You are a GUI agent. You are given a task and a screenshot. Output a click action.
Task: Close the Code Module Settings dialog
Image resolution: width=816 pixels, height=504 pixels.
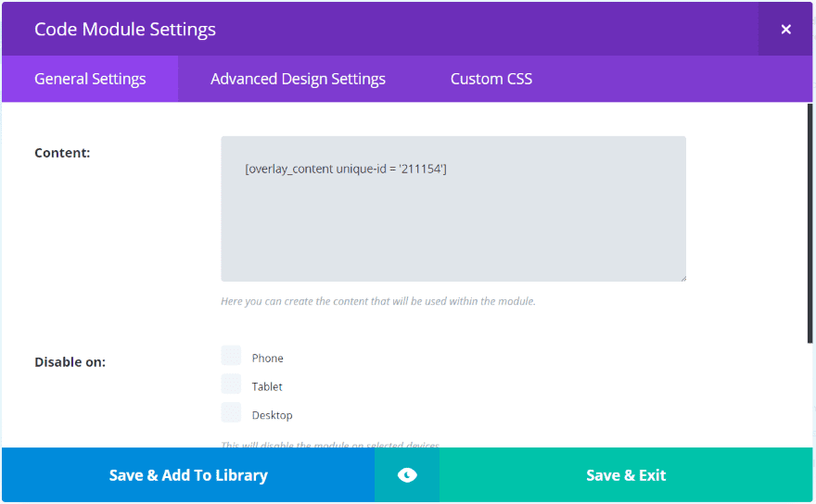(785, 30)
